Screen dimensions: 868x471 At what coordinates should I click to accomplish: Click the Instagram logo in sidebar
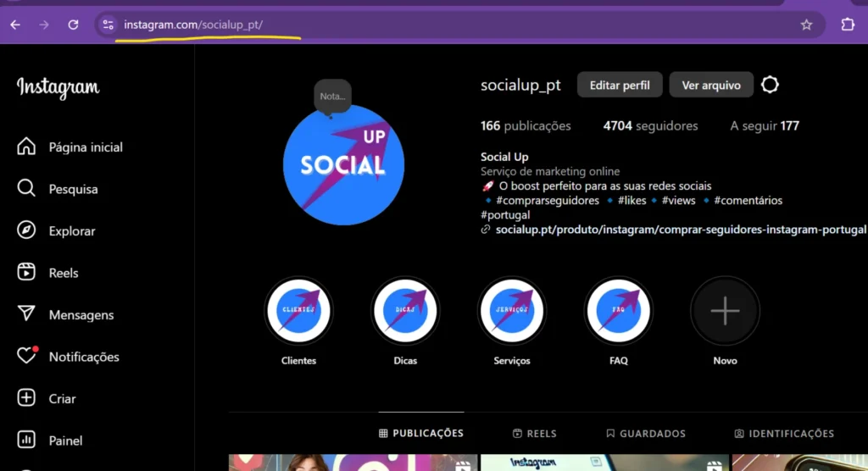(58, 87)
